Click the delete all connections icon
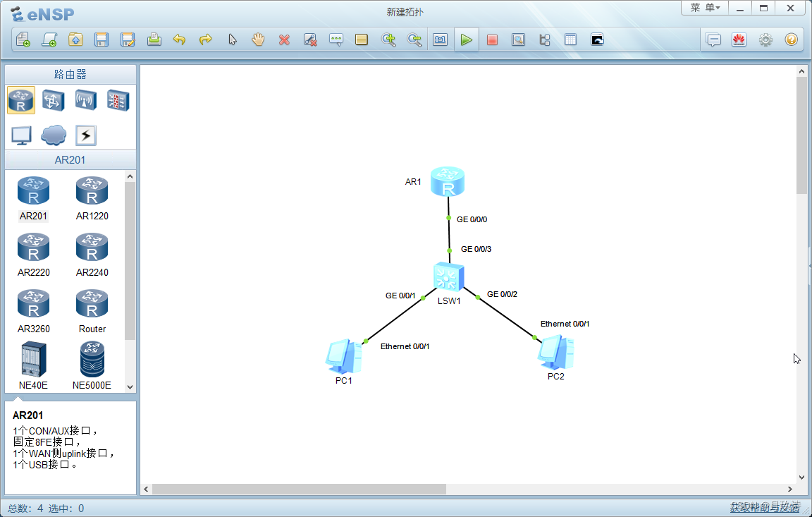The image size is (812, 517). 310,40
